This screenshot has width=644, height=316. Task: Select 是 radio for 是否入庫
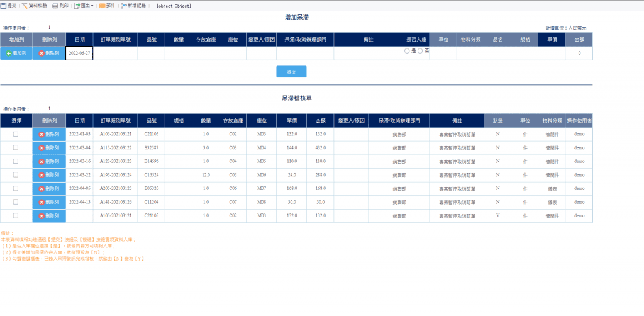pos(407,51)
